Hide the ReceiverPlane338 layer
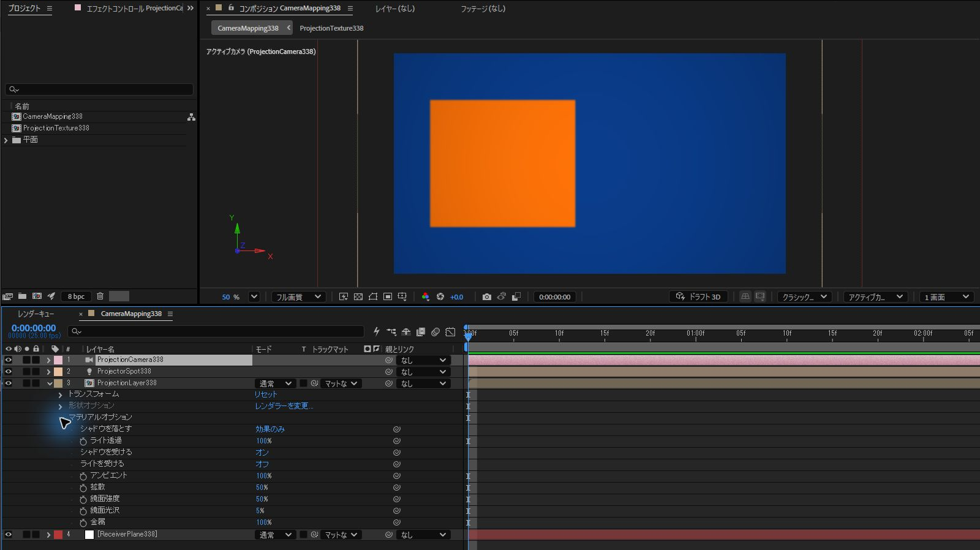This screenshot has height=550, width=980. (x=9, y=535)
